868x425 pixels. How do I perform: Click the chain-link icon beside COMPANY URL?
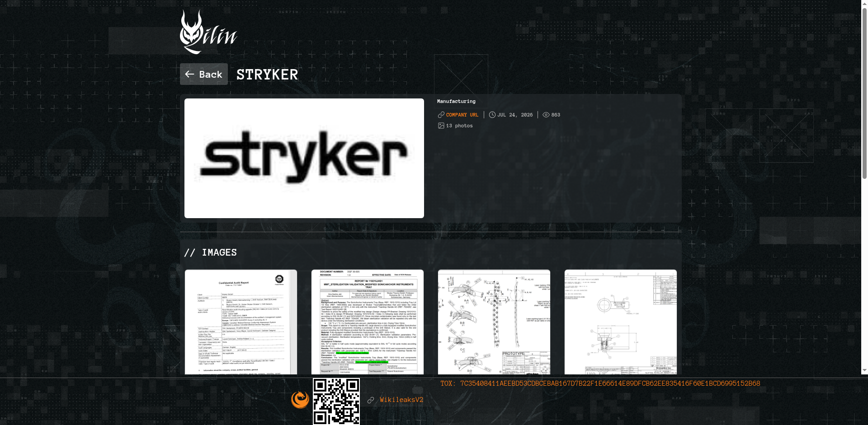(x=441, y=115)
